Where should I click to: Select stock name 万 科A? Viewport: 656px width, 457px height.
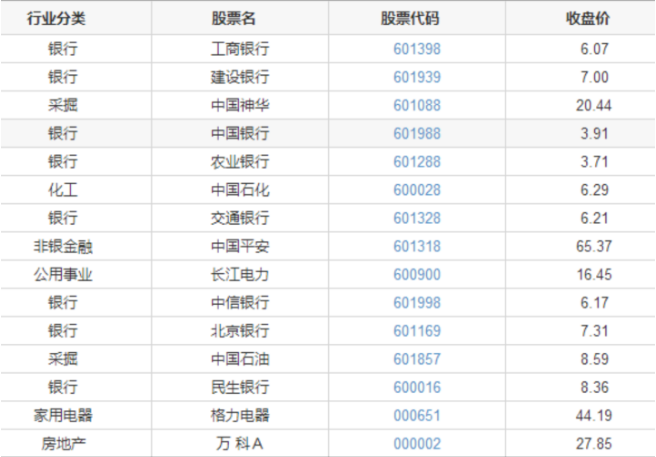[240, 444]
